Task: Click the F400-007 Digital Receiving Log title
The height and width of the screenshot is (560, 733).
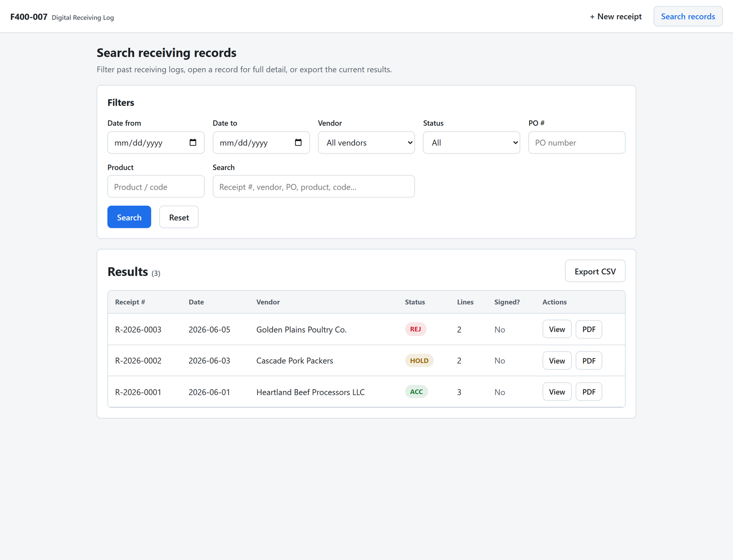Action: tap(62, 17)
